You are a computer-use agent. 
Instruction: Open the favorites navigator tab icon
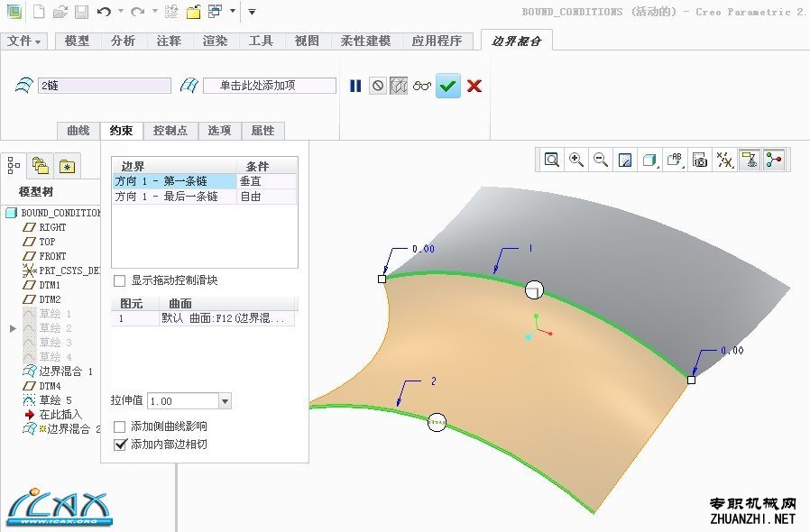pyautogui.click(x=67, y=166)
